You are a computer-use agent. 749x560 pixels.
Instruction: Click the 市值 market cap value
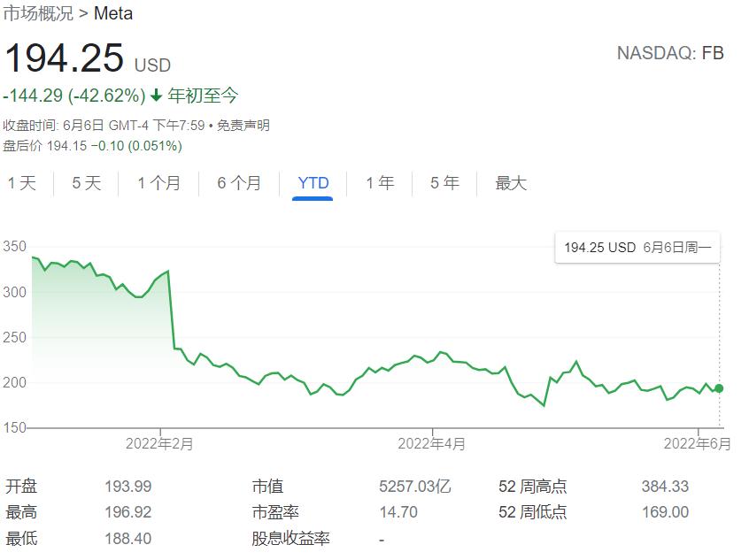pyautogui.click(x=415, y=487)
